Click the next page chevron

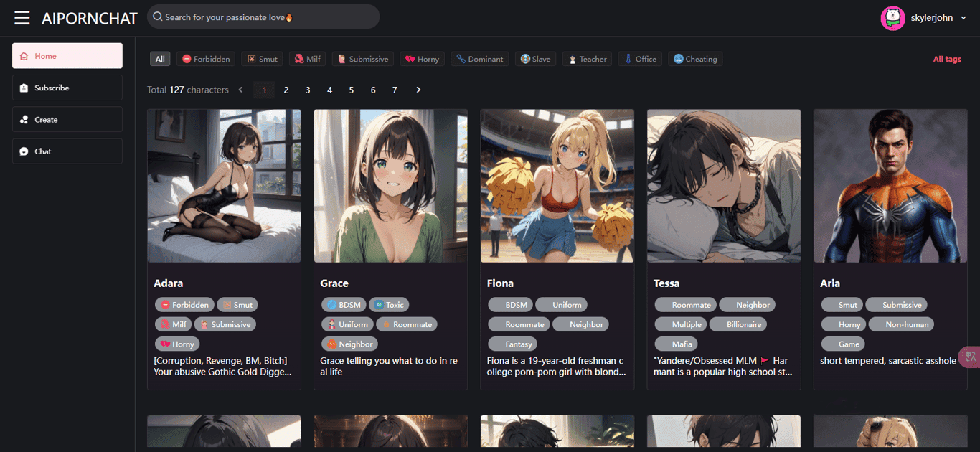pyautogui.click(x=418, y=90)
